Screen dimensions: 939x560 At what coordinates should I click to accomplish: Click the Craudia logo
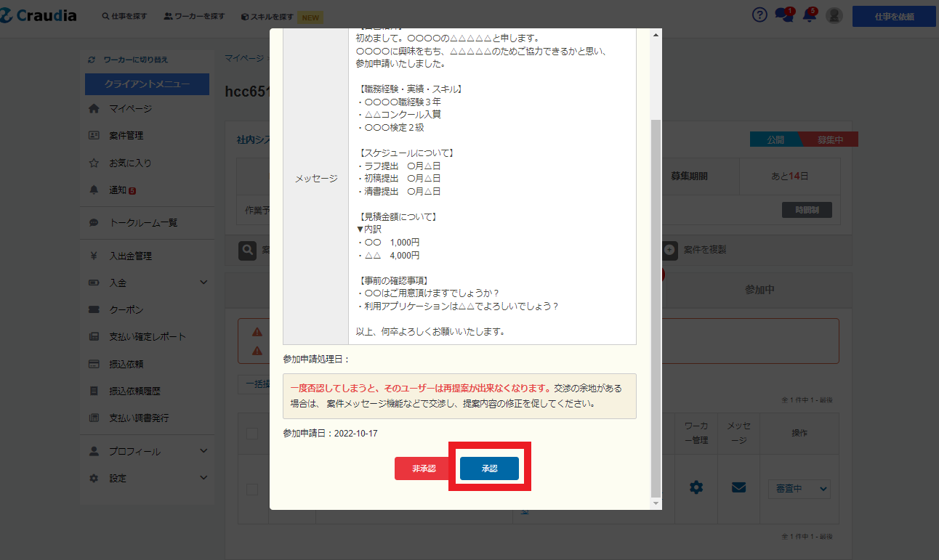(39, 15)
